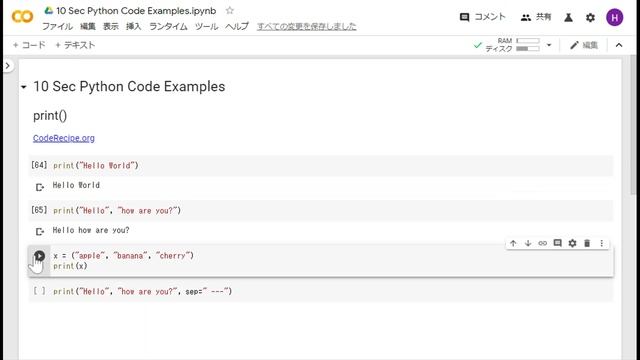Open the runtime connection dropdown arrow
Image resolution: width=640 pixels, height=360 pixels.
pyautogui.click(x=549, y=45)
